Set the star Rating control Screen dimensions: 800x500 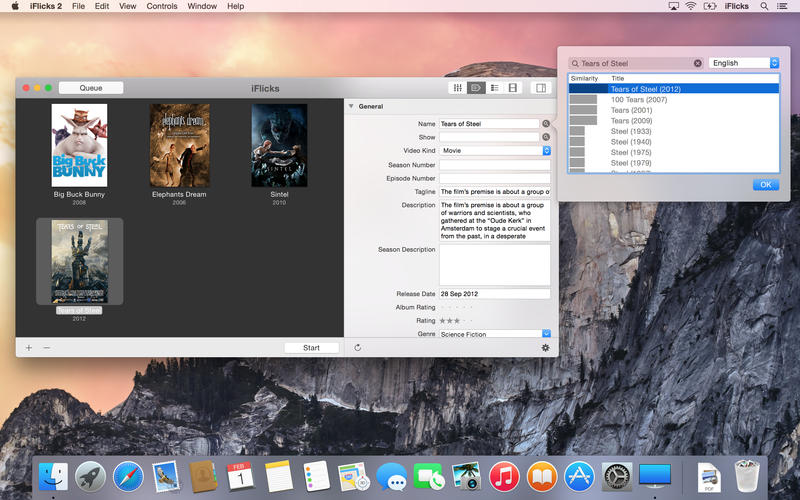[456, 321]
